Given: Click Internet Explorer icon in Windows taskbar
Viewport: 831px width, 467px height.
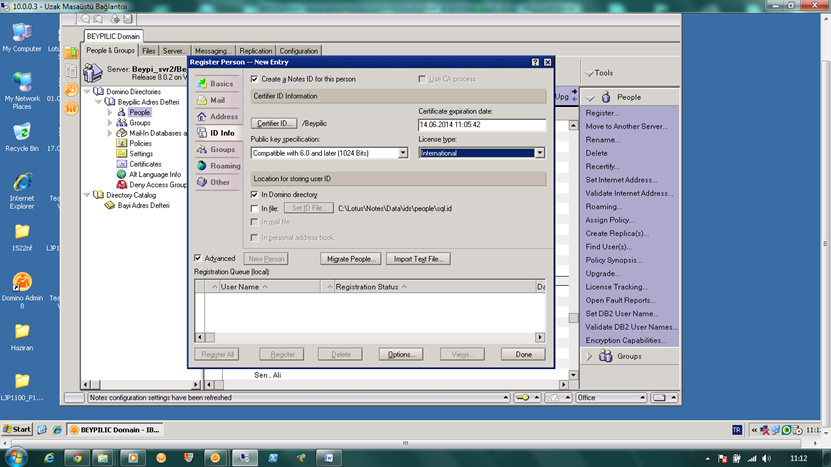Looking at the screenshot, I should [x=49, y=458].
